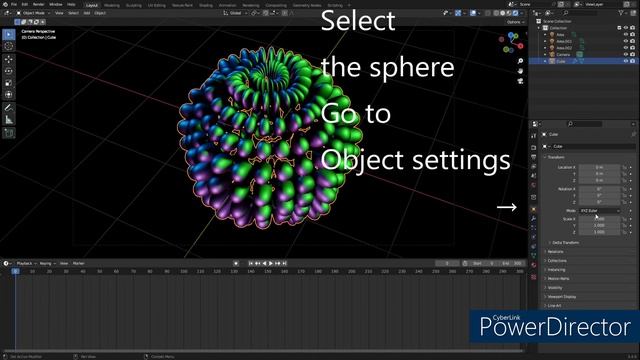Toggle the camera view icon in viewport
The height and width of the screenshot is (360, 640).
[520, 81]
